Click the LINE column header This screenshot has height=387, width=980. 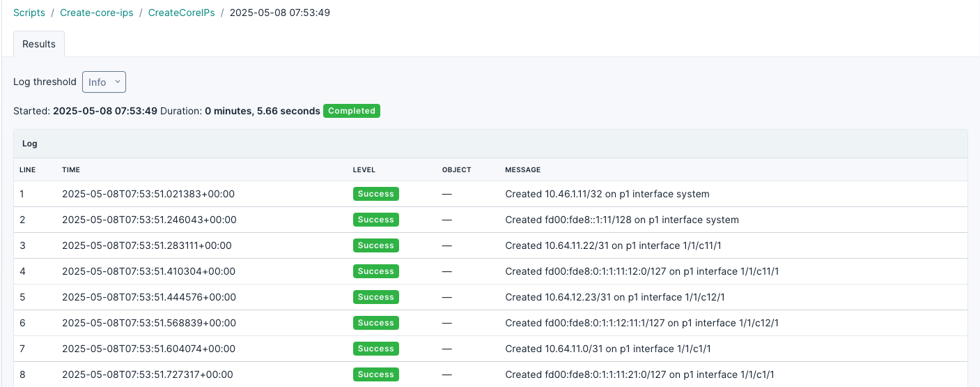27,169
